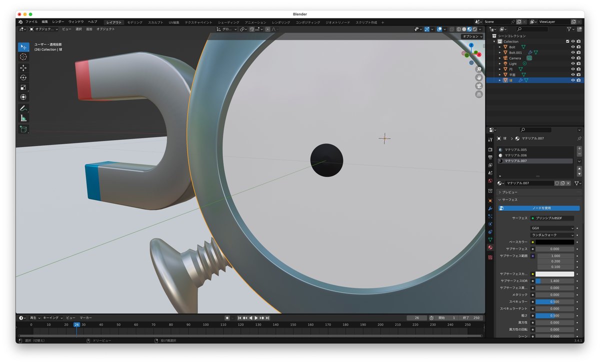
Task: Open the レンダー menu
Action: [58, 22]
